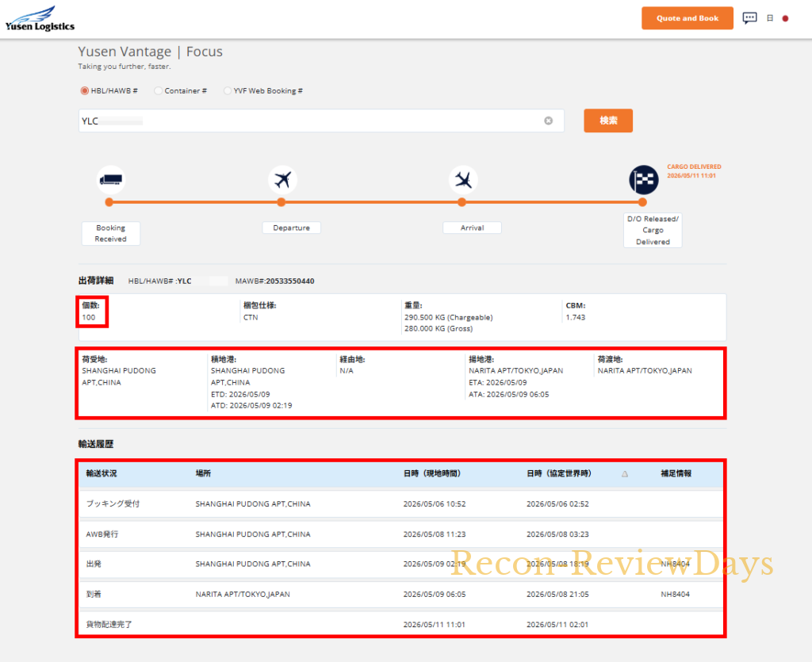Viewport: 812px width, 662px height.
Task: Click the 個数 value 100
Action: (89, 317)
